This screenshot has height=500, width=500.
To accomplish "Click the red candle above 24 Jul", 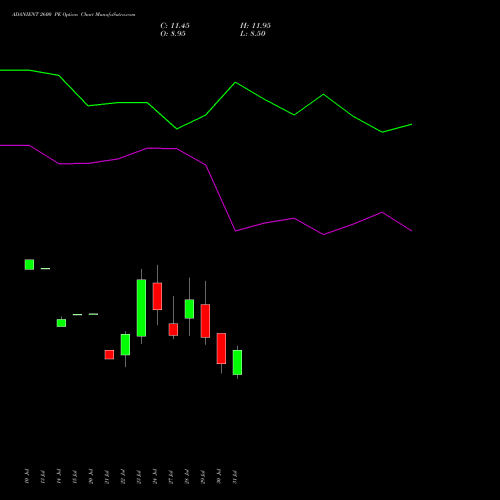I will [x=157, y=296].
